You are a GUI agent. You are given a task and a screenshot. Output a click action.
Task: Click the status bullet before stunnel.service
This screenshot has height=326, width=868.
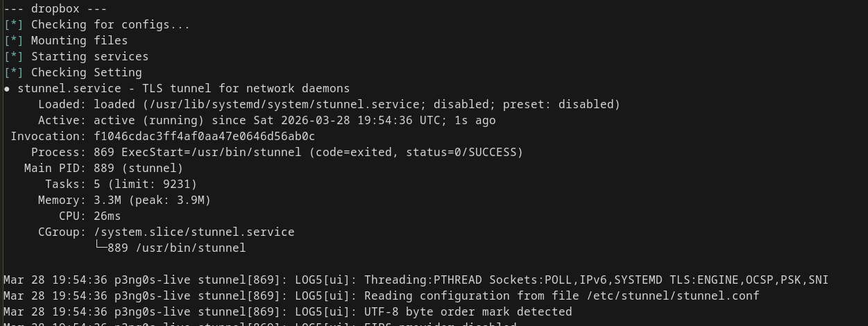coord(7,89)
